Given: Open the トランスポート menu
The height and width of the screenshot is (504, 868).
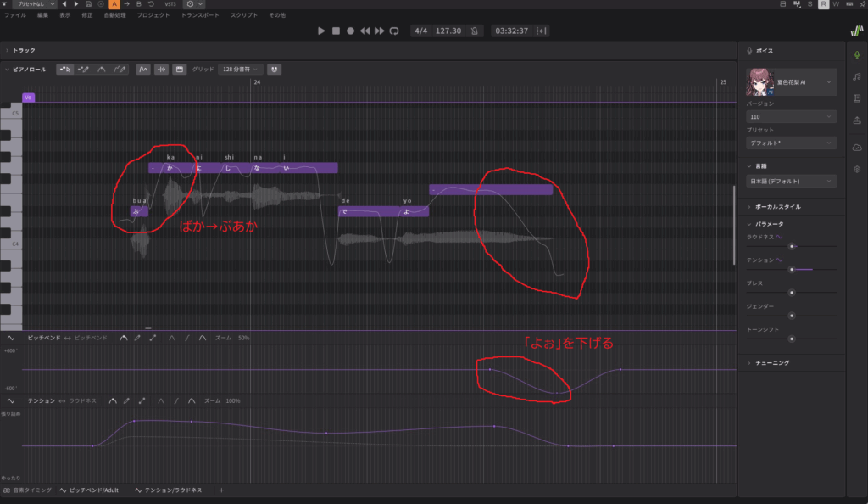Looking at the screenshot, I should [x=200, y=15].
